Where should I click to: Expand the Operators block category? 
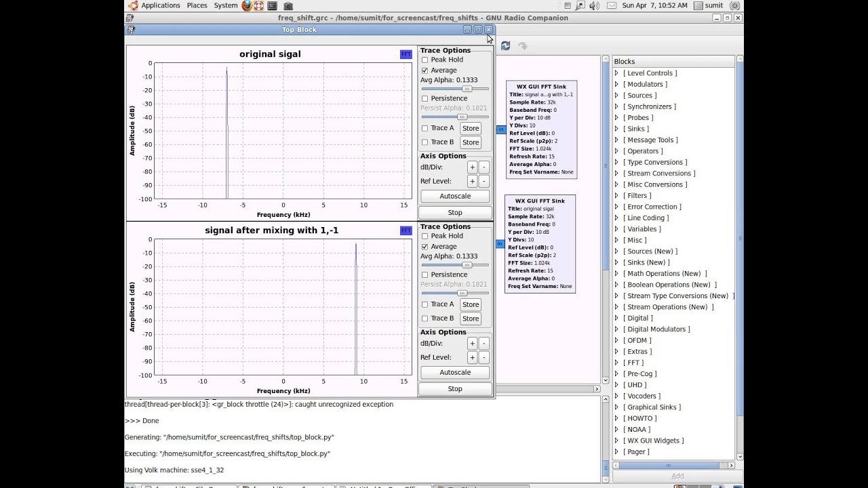pos(617,151)
